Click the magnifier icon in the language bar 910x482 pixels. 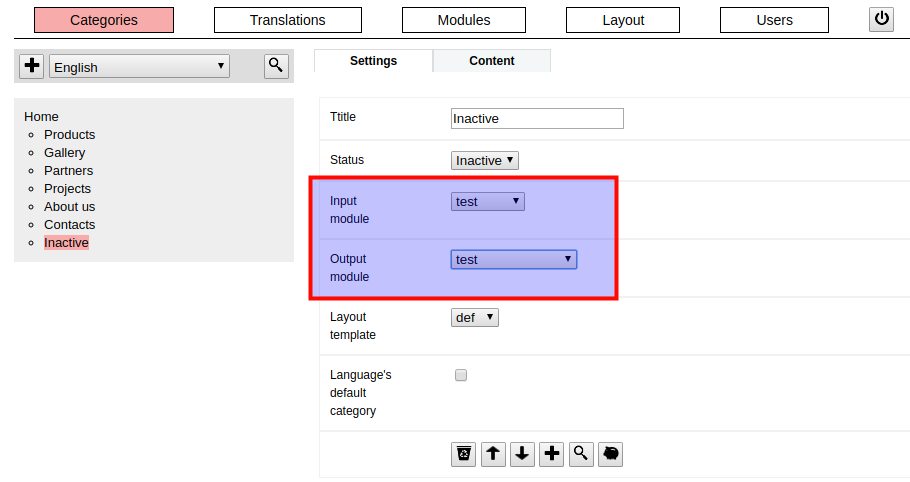pyautogui.click(x=276, y=66)
